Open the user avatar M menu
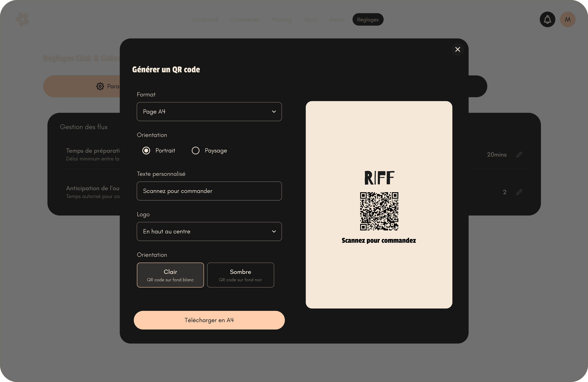This screenshot has width=588, height=382. tap(568, 19)
